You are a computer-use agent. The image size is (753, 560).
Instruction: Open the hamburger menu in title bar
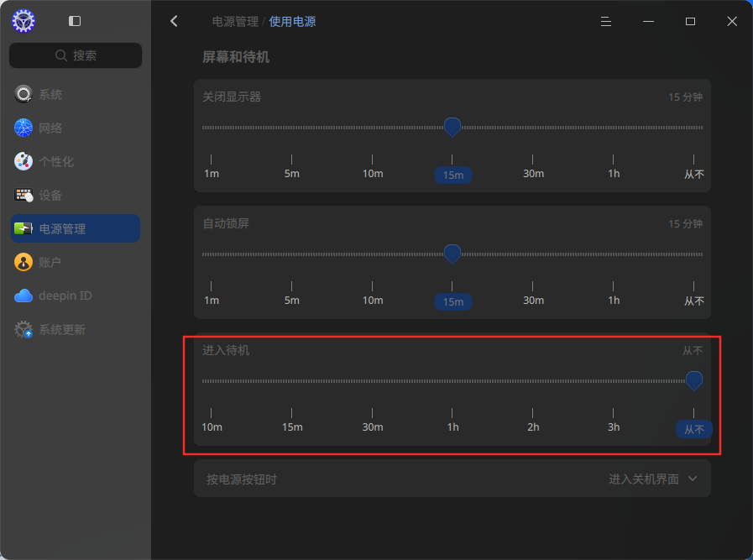coord(606,21)
